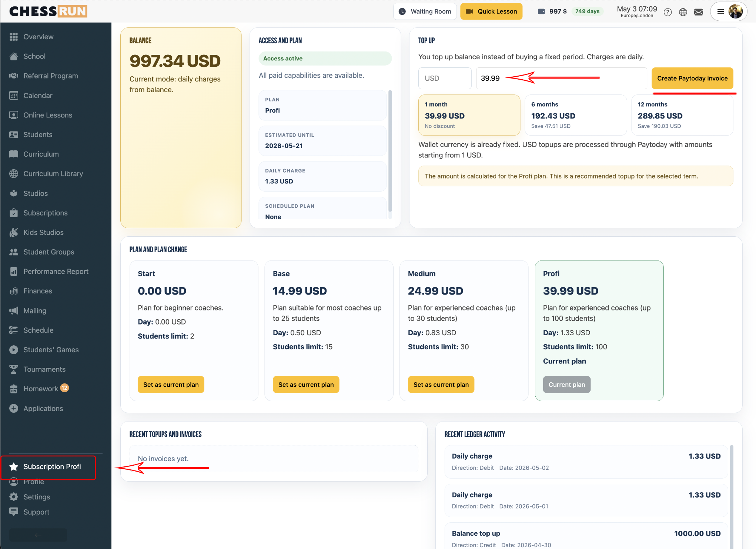Click the Students card icon
Viewport: 756px width, 549px height.
pyautogui.click(x=14, y=134)
